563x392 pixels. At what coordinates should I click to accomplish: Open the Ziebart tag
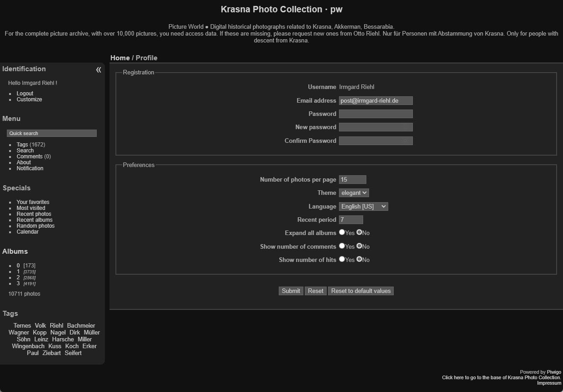(x=52, y=353)
